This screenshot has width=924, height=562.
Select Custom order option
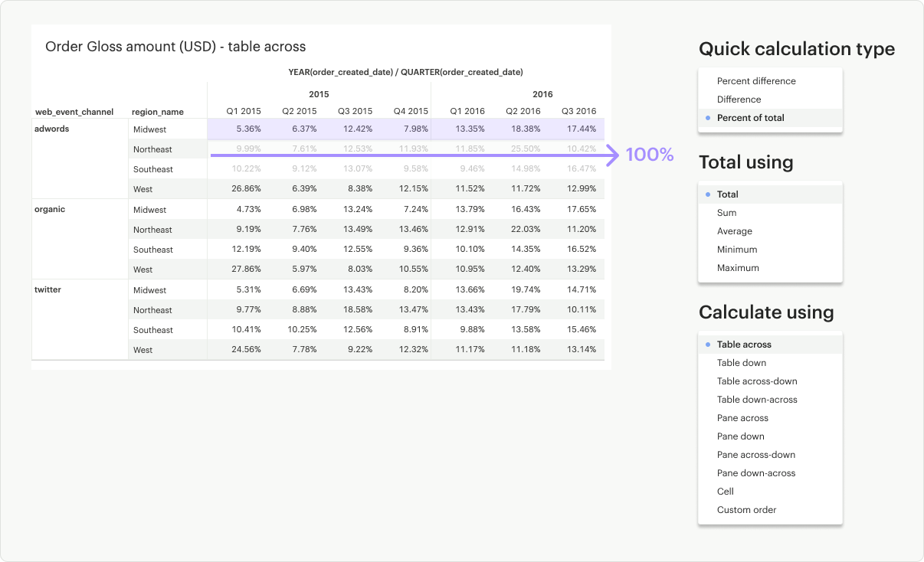pyautogui.click(x=746, y=510)
